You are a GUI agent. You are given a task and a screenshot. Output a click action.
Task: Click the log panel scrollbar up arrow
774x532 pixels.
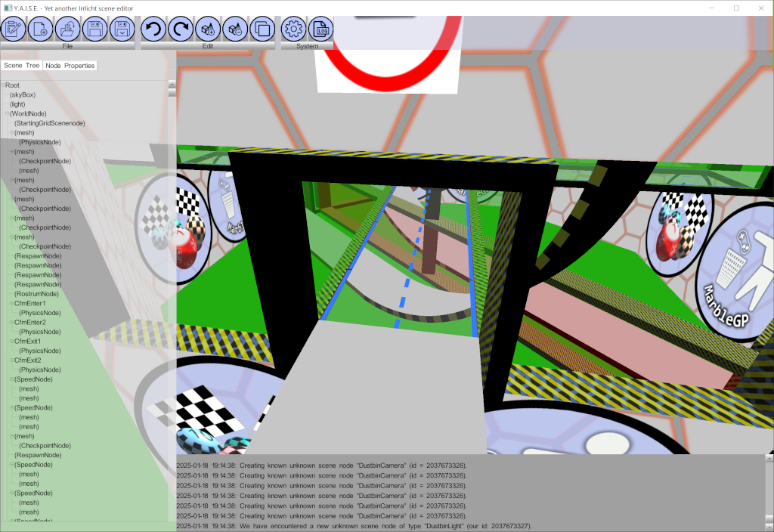tap(769, 458)
